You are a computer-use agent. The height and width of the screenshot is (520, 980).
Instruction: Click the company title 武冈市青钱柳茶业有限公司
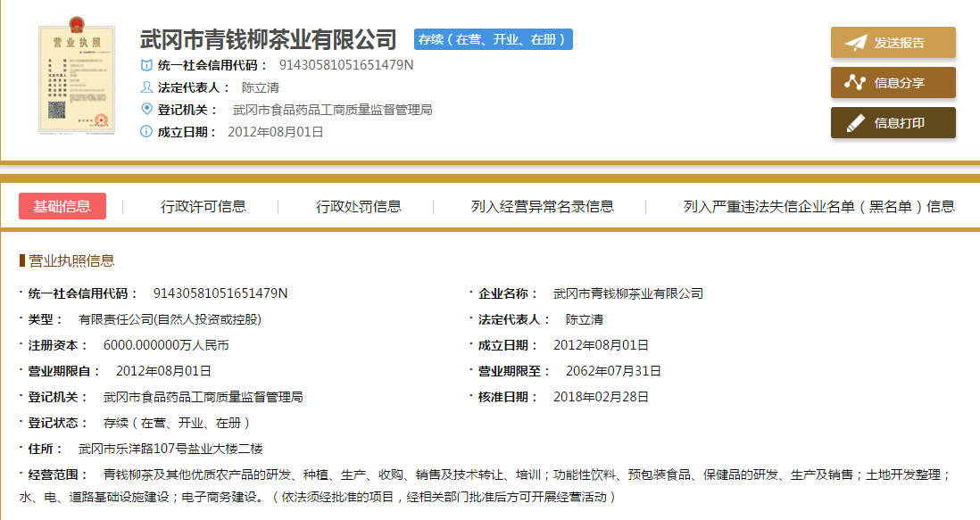(268, 40)
